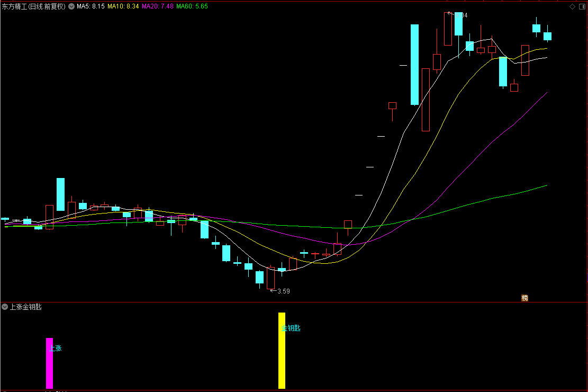Click the 上涨金钥匙 indicator name
The height and width of the screenshot is (392, 588).
25,307
